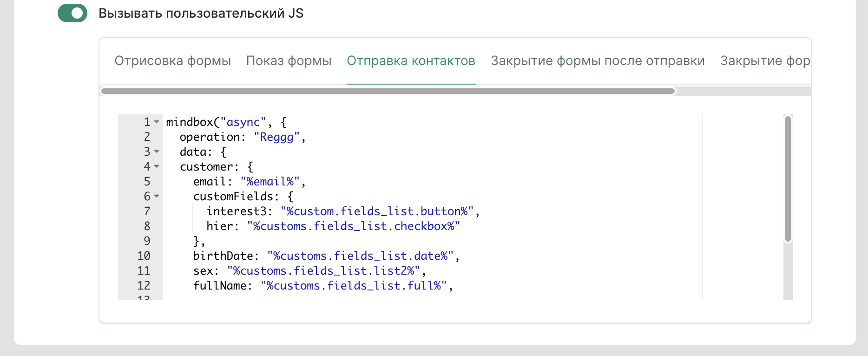The width and height of the screenshot is (868, 356).
Task: Click line number 5 in the gutter
Action: (x=147, y=182)
